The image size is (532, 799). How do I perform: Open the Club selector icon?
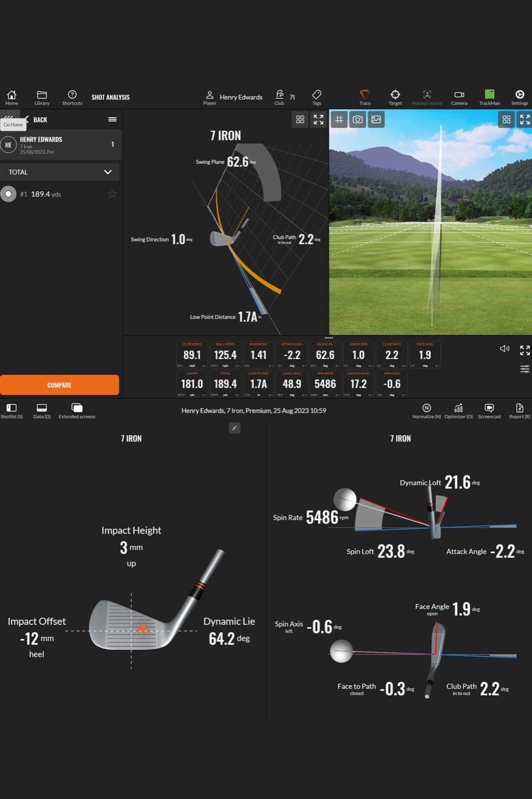[x=279, y=98]
